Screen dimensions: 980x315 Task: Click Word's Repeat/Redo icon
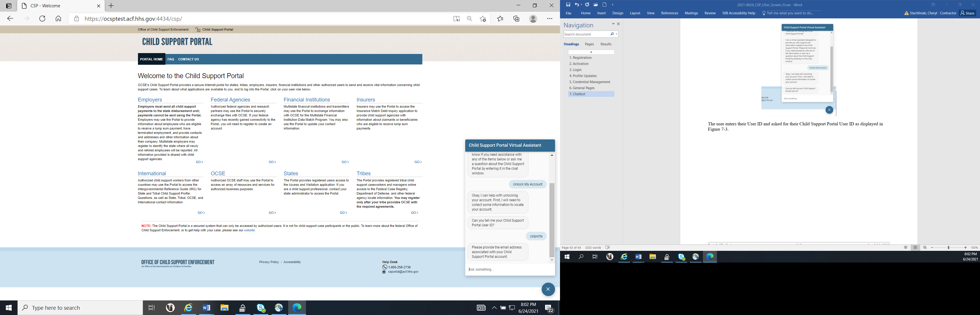click(587, 5)
